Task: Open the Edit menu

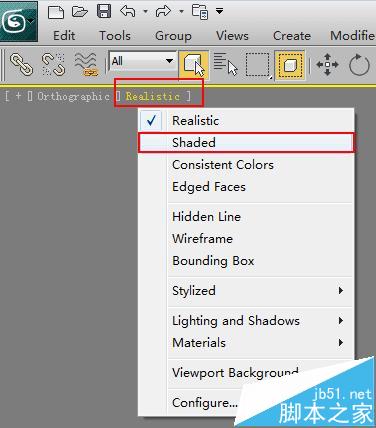Action: pos(64,36)
